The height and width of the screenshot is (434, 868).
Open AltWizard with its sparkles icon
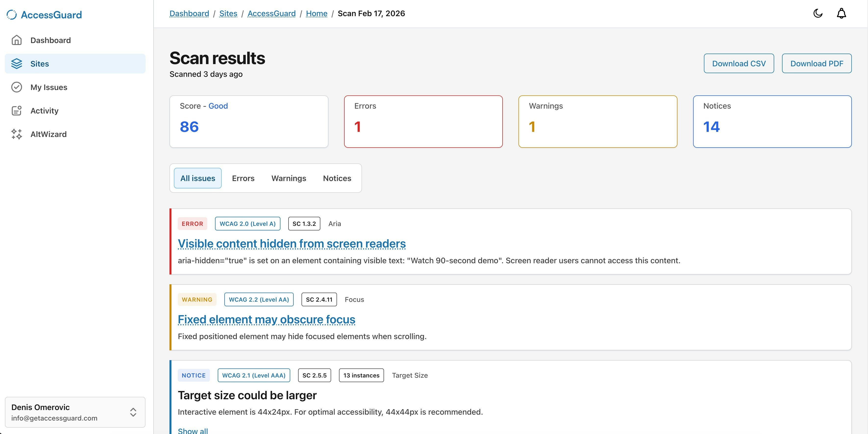pos(16,134)
